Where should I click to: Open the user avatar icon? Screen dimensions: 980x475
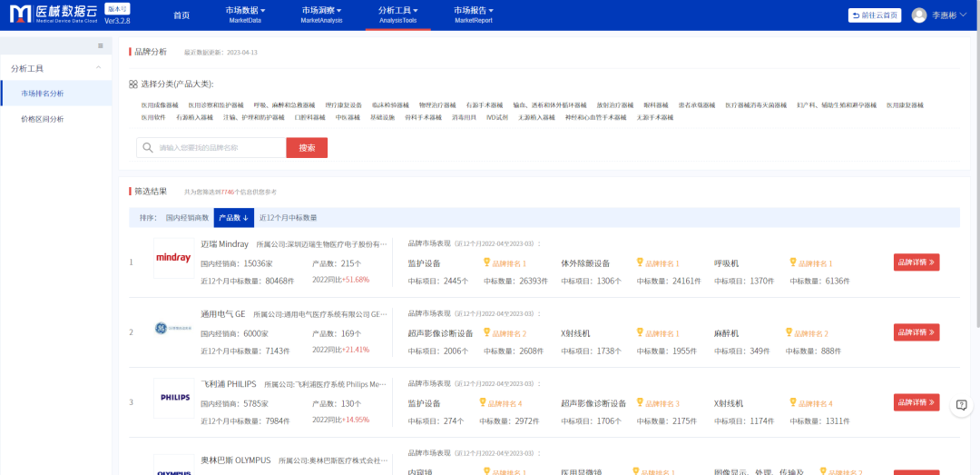[x=918, y=15]
